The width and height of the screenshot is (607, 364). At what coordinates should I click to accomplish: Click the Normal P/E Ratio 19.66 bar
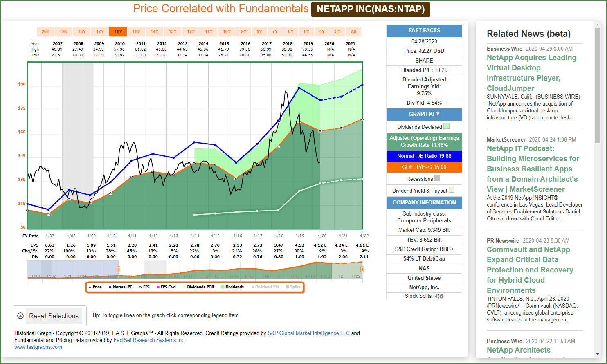(424, 156)
